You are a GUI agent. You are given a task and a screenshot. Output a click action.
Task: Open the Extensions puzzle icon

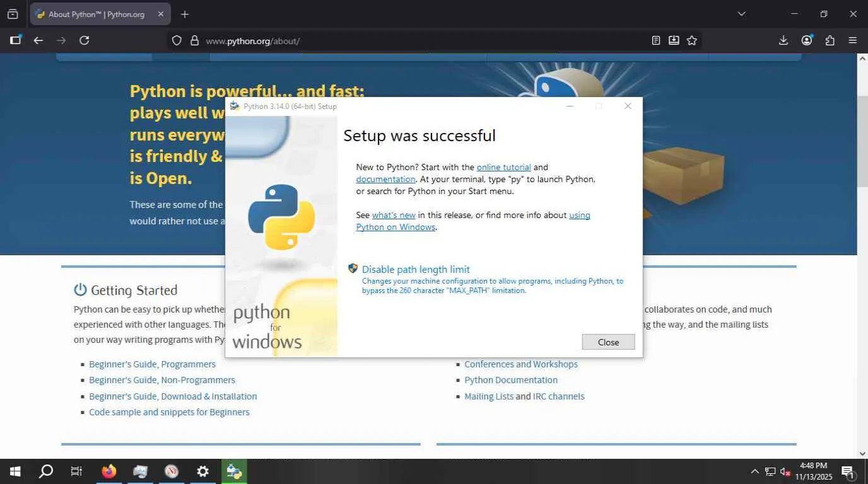click(830, 40)
